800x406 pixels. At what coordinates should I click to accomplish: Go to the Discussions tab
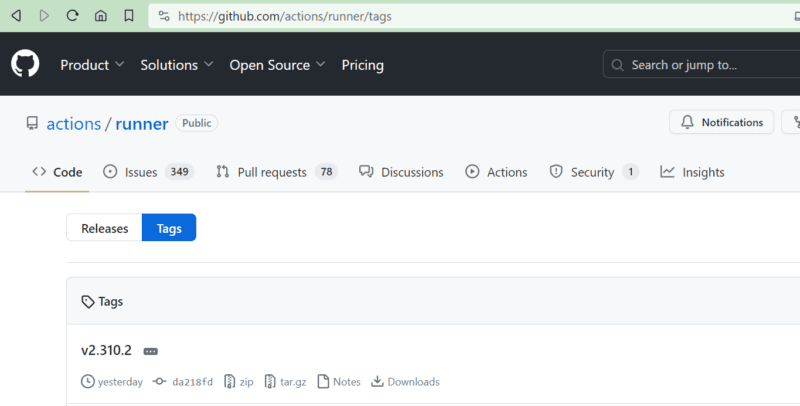401,172
